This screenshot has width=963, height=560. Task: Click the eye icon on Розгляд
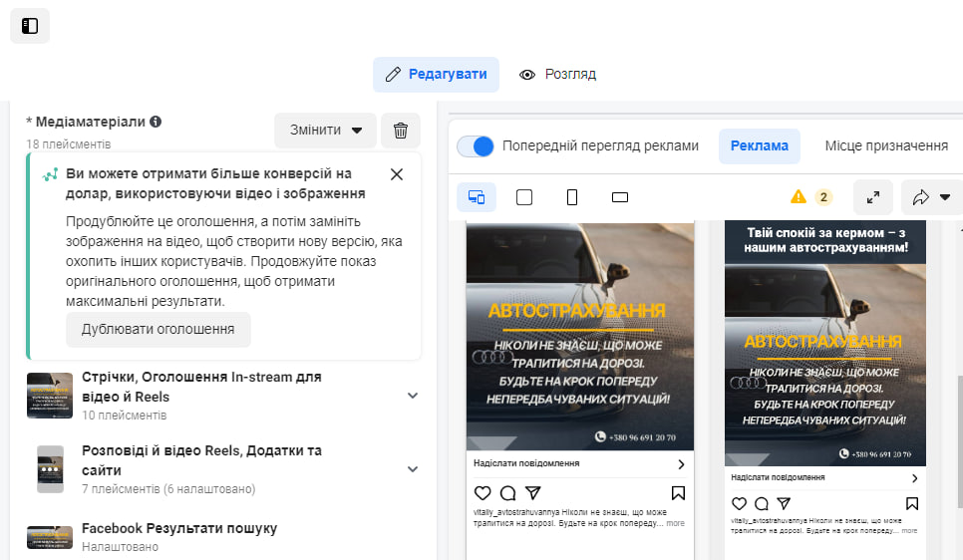527,75
